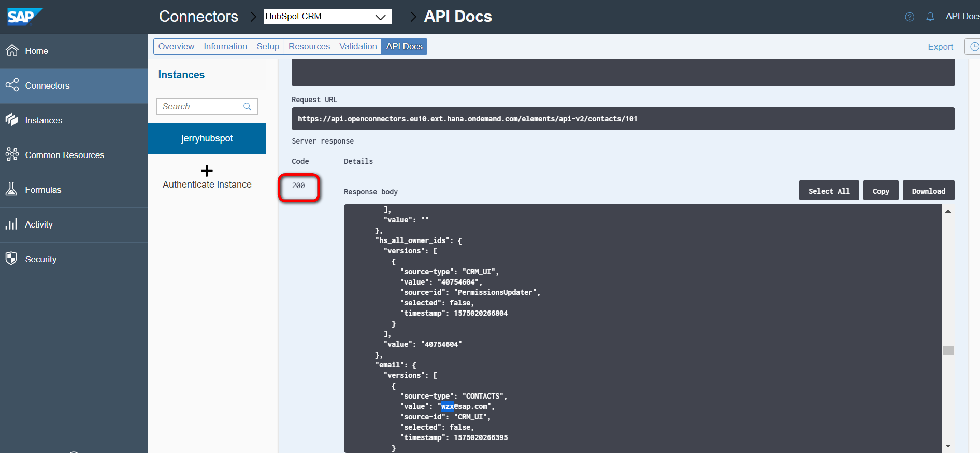Click the Instances panel heading
Screen dimensions: 980x453
tap(181, 75)
